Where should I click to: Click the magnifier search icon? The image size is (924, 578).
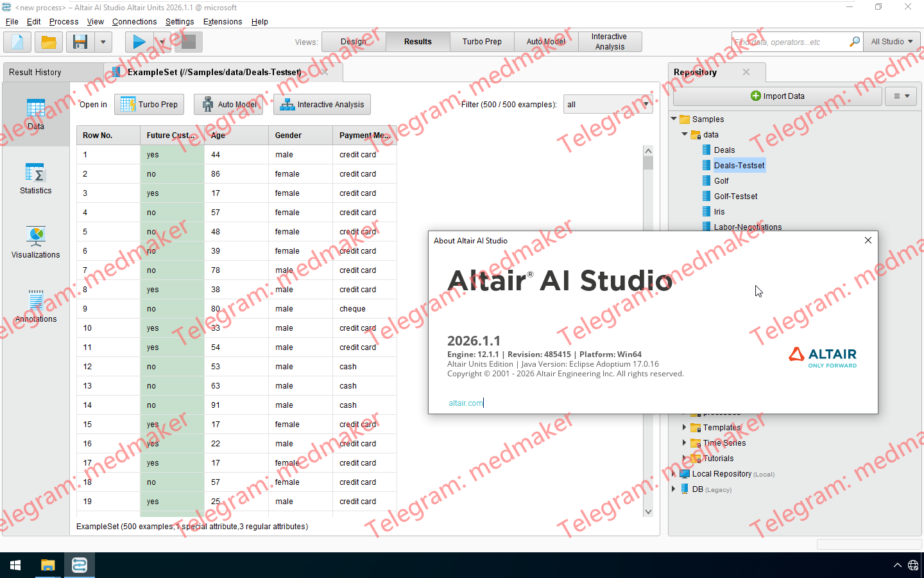[x=855, y=42]
